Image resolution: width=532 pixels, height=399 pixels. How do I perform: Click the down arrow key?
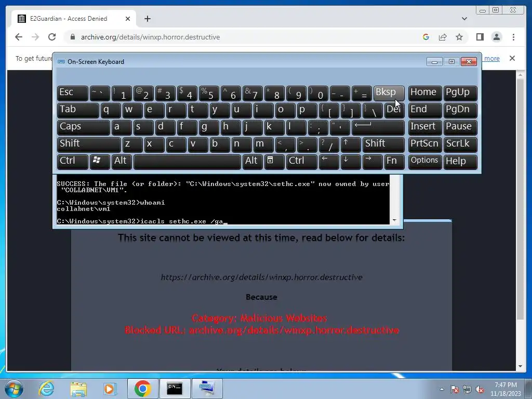(351, 161)
